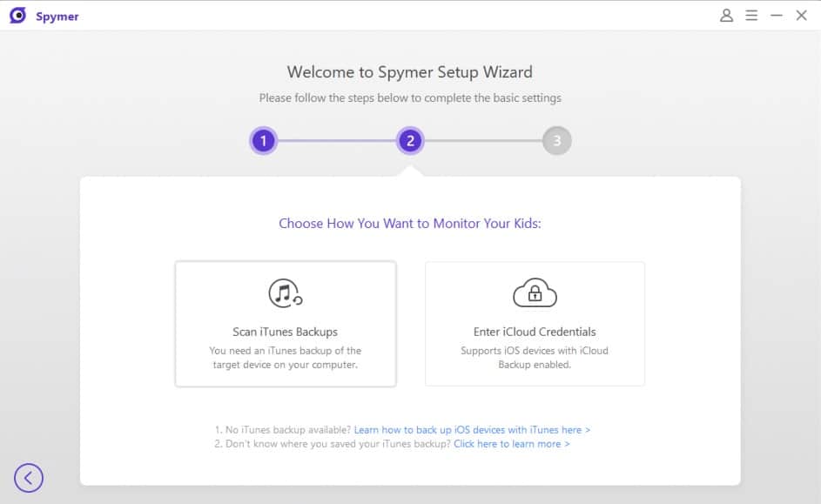Image resolution: width=821 pixels, height=504 pixels.
Task: Go to setup step 1
Action: coord(264,140)
